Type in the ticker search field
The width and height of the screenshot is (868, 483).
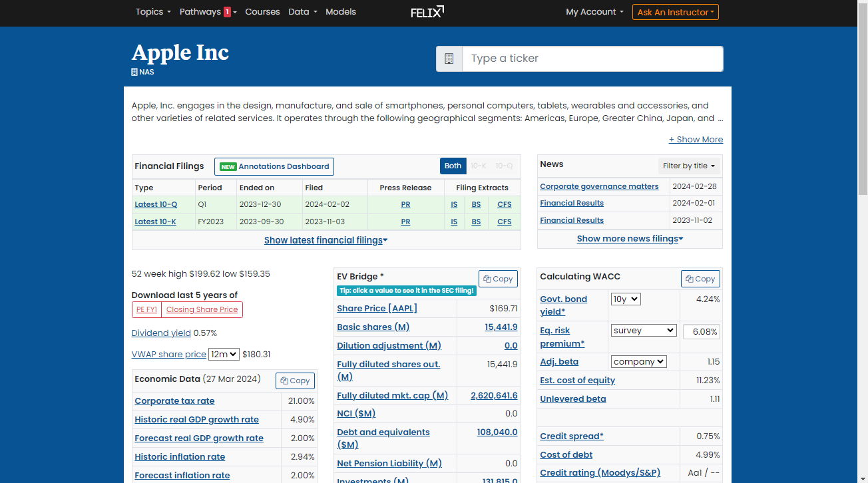[x=592, y=59]
